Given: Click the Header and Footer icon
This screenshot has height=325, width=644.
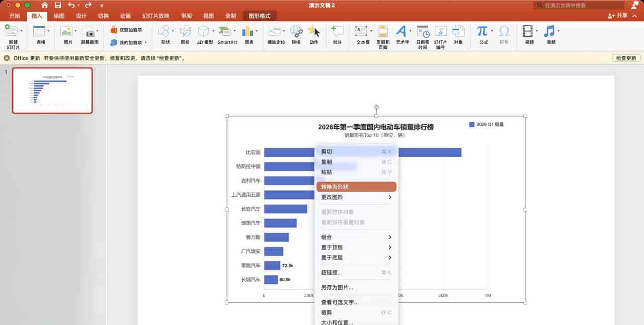Looking at the screenshot, I should click(383, 31).
